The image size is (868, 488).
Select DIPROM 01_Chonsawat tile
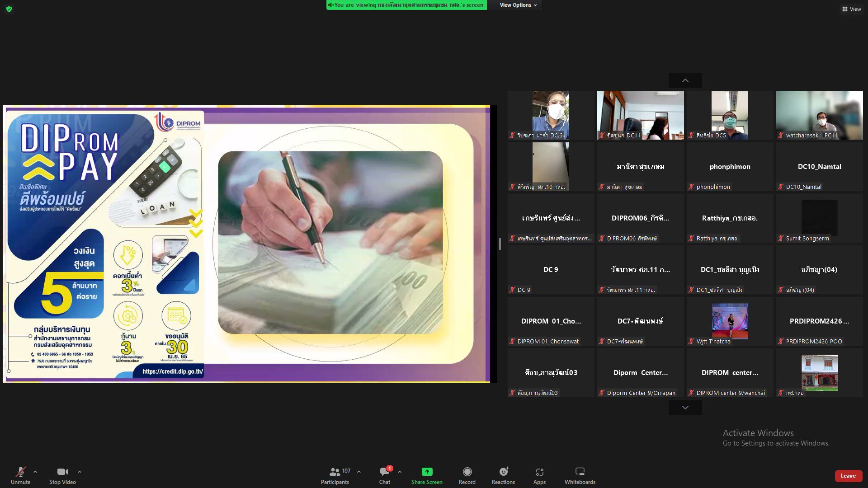(551, 321)
